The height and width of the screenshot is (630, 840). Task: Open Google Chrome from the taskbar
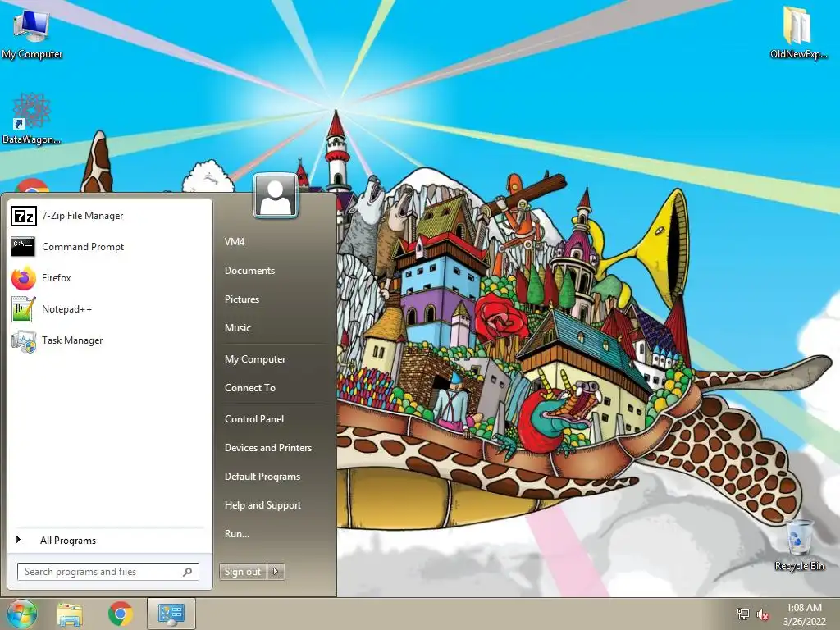121,614
